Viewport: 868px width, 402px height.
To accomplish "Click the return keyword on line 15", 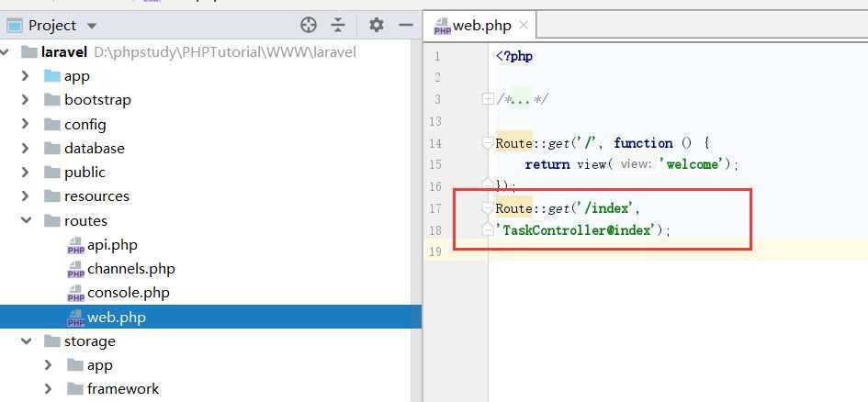I will point(547,164).
